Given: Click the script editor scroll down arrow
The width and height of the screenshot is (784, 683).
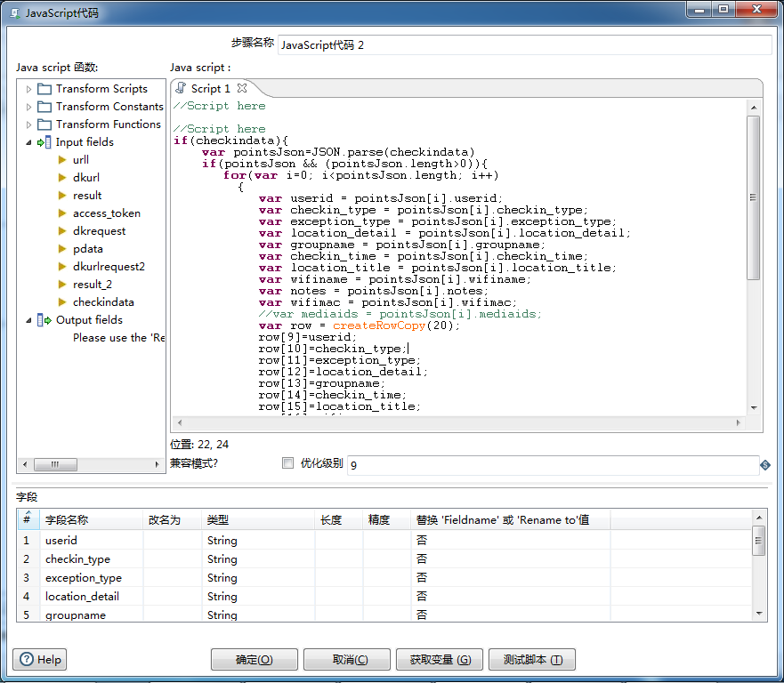Looking at the screenshot, I should pyautogui.click(x=754, y=408).
